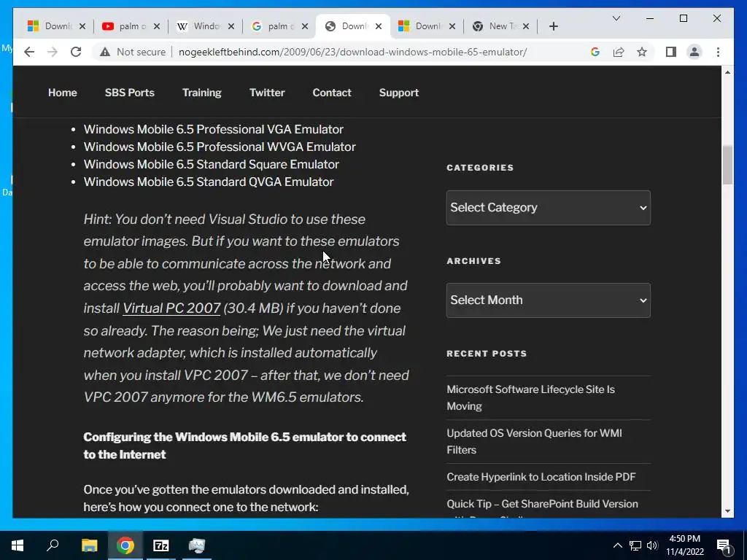Open Chrome three-dot menu
The image size is (747, 560).
tap(718, 52)
